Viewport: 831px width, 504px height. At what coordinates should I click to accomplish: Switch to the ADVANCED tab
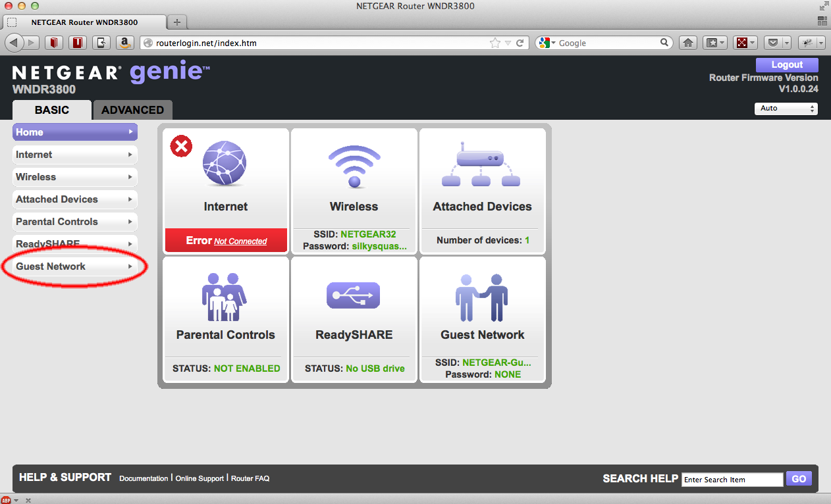coord(132,110)
